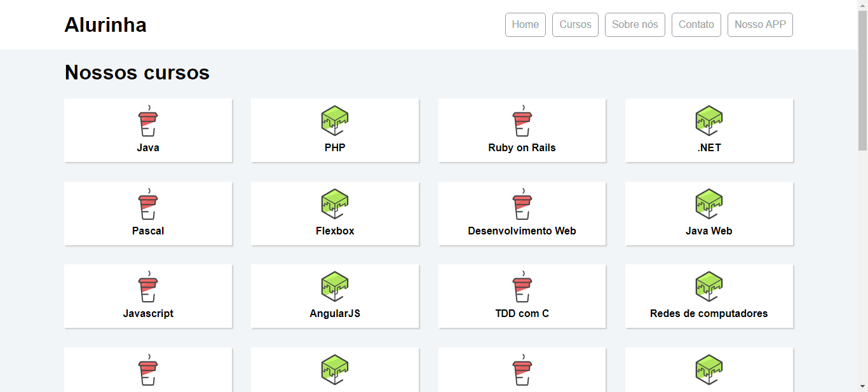Click the Desenvolvimento Web cup icon

point(522,204)
